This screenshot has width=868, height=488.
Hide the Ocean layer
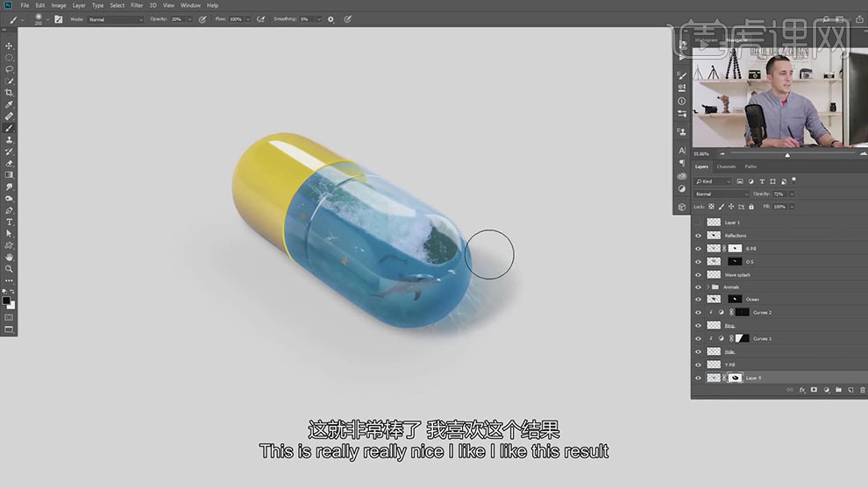coord(698,300)
